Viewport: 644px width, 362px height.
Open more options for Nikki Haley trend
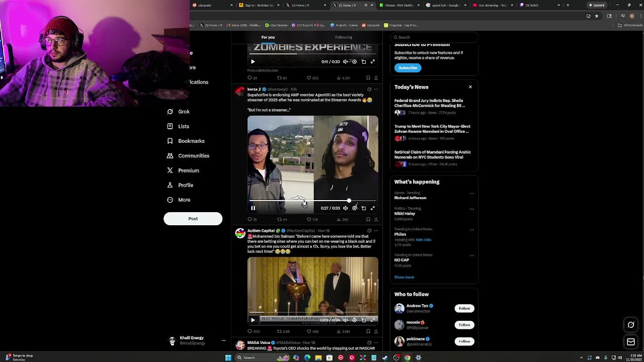click(471, 209)
